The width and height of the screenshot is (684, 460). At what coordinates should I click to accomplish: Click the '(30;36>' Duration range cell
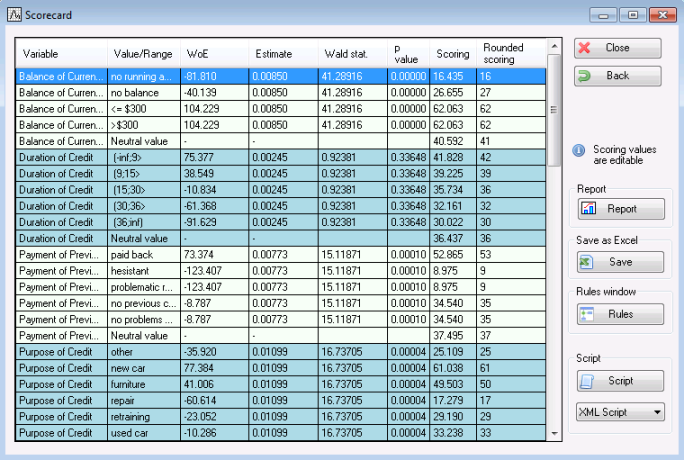(144, 206)
